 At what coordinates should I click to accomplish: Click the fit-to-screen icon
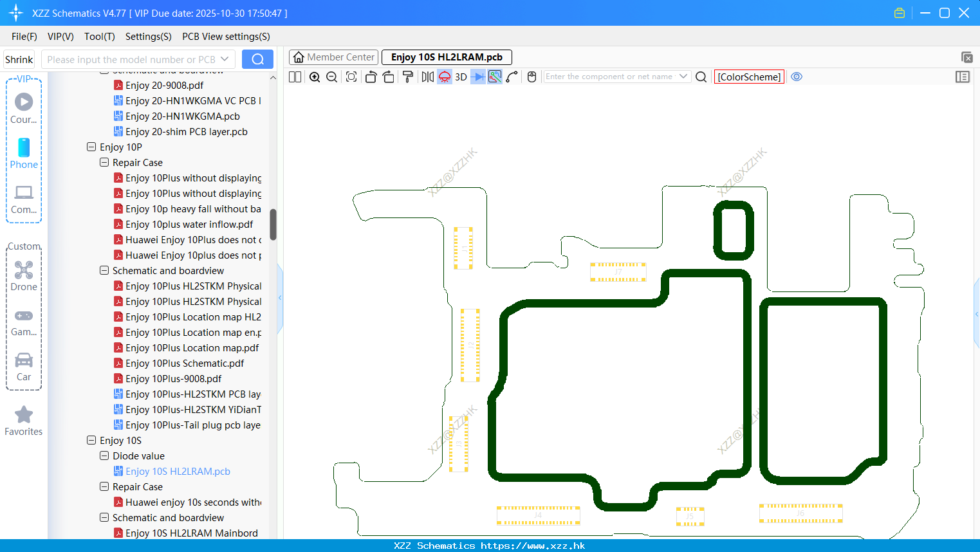coord(351,77)
